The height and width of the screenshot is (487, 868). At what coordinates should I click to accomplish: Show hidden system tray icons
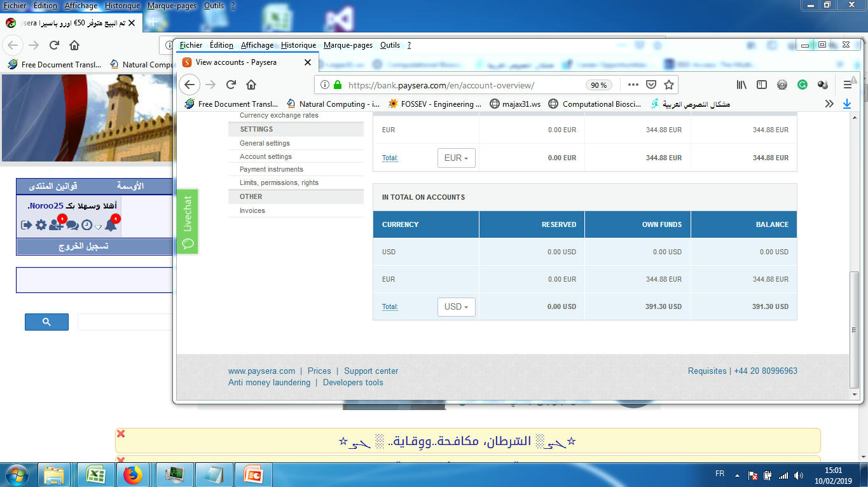pyautogui.click(x=737, y=475)
